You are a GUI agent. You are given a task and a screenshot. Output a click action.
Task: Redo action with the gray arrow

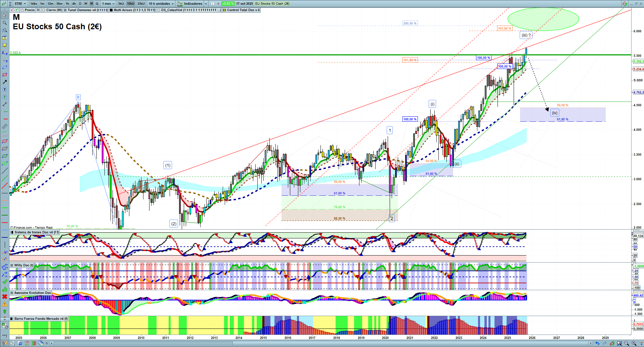tap(604, 343)
